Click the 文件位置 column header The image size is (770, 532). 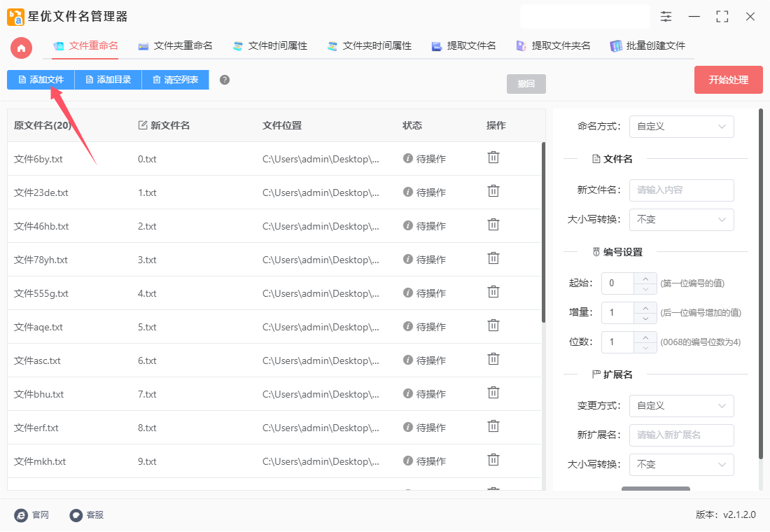(x=282, y=126)
